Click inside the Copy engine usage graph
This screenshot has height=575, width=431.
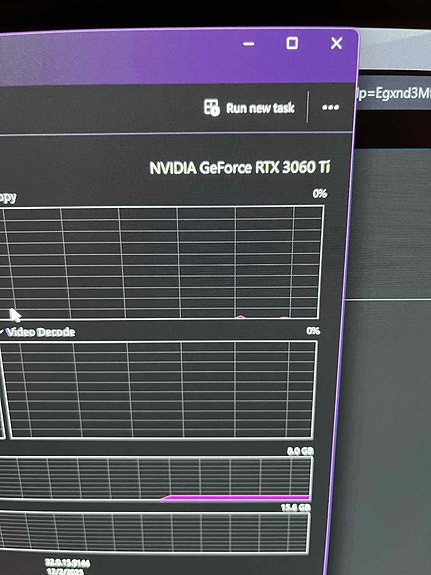[161, 263]
